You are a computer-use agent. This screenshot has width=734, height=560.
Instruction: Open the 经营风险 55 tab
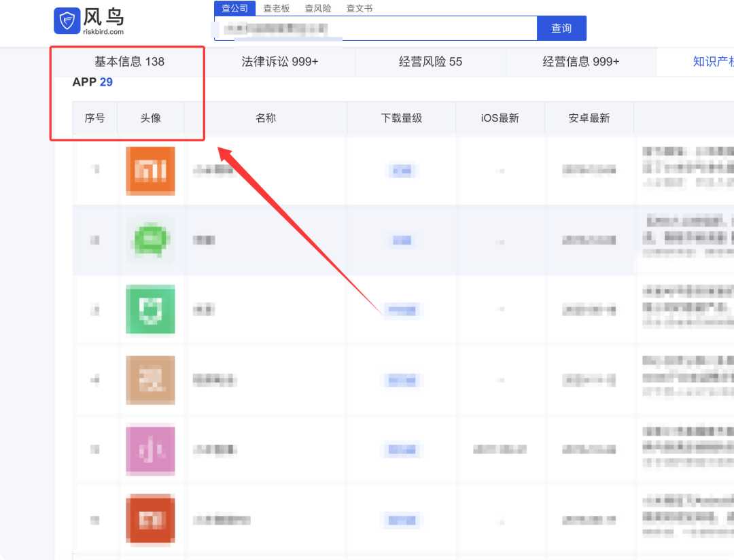click(x=430, y=62)
